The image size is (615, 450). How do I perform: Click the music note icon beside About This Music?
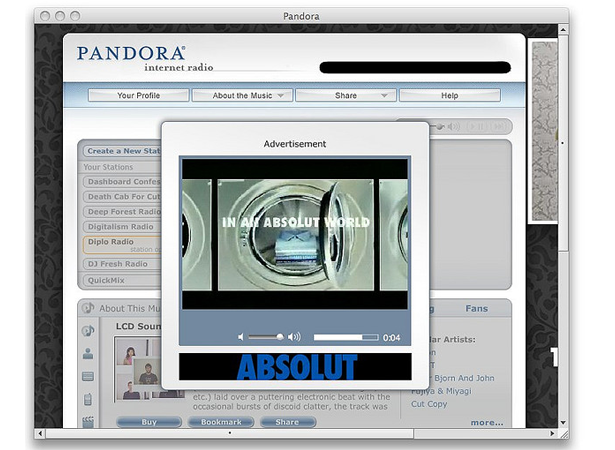[x=89, y=308]
